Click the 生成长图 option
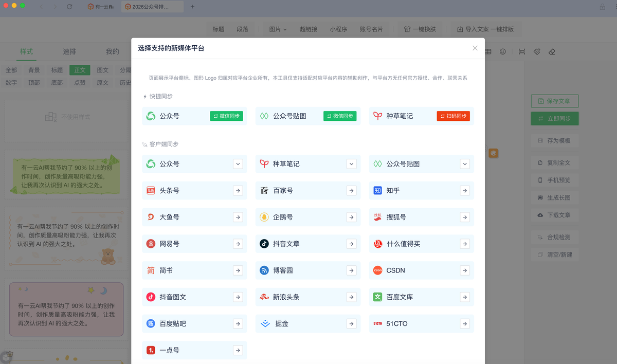The height and width of the screenshot is (364, 617). [554, 197]
